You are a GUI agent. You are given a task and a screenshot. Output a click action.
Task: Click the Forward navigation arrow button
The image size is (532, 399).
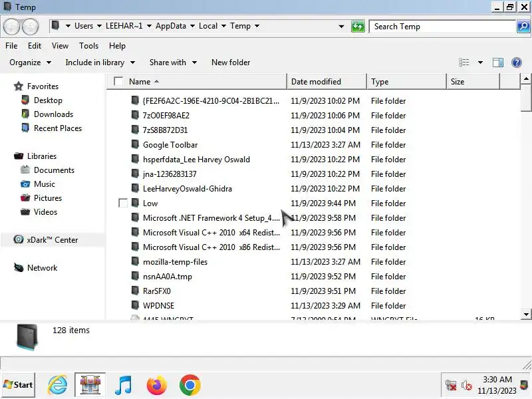[x=30, y=26]
